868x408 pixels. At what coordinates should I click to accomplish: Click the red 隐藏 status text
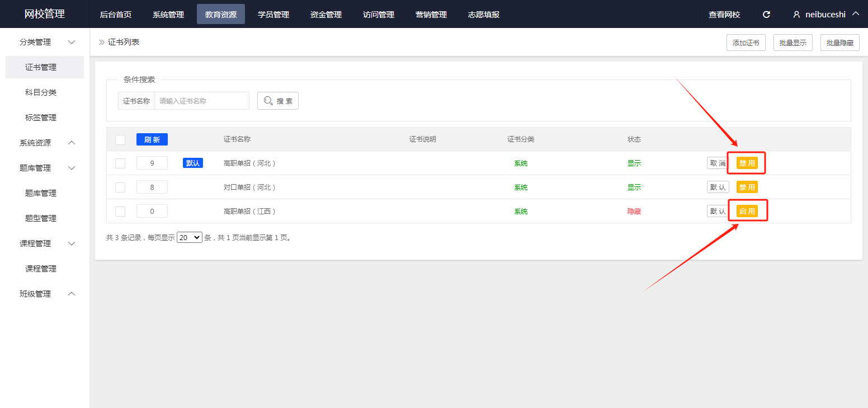point(634,212)
